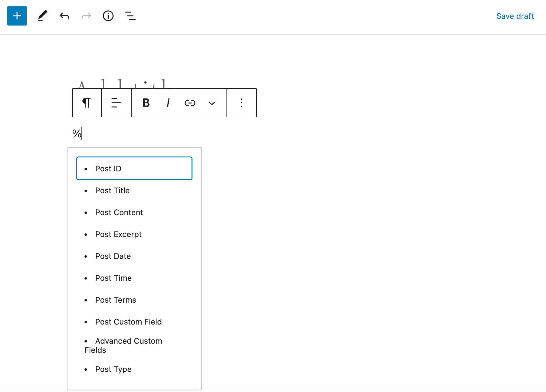Open the document list view
The image size is (546, 392).
130,16
